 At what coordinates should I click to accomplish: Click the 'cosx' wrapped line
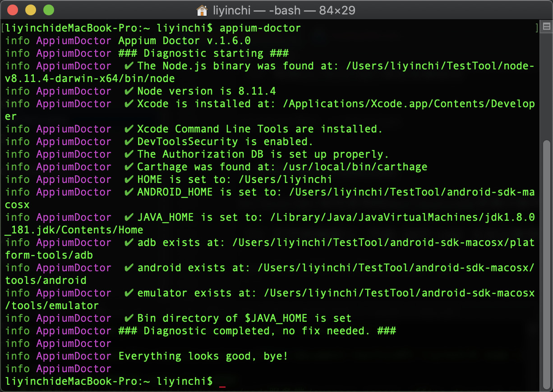[18, 205]
